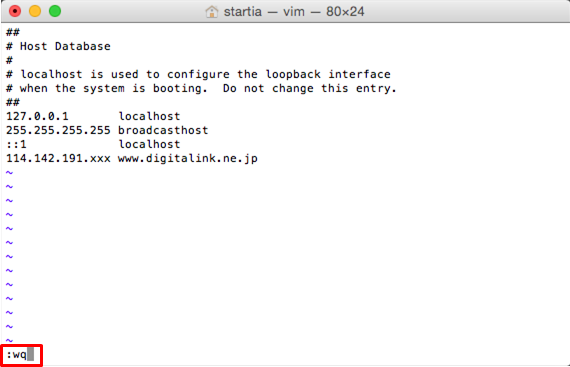Viewport: 570px width, 367px height.
Task: Click the 114.142.191.xxx address entry
Action: (58, 158)
